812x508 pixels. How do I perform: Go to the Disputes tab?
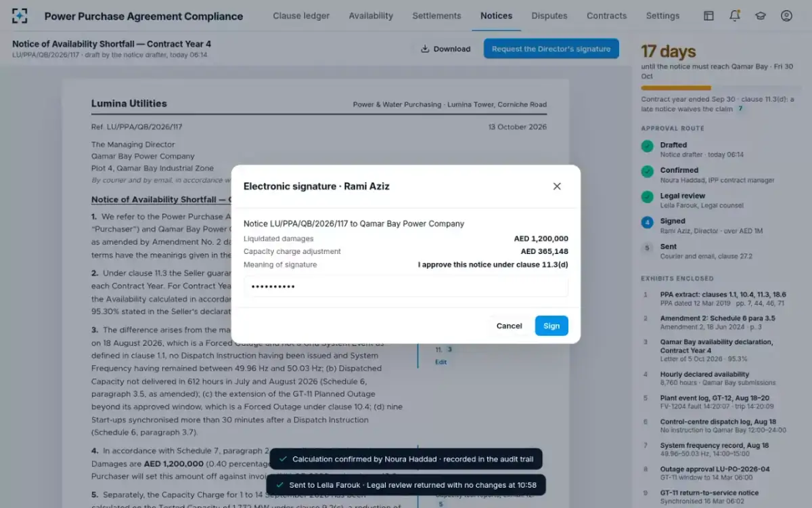(549, 16)
